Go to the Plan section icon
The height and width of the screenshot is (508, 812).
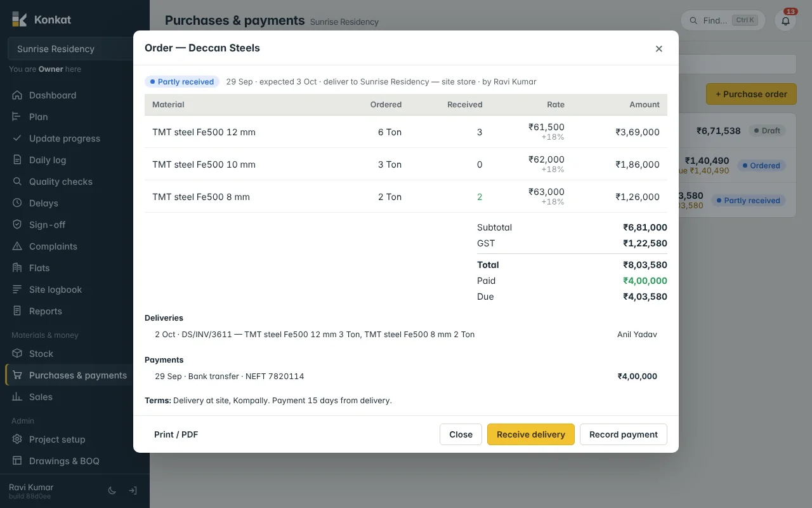pos(17,117)
